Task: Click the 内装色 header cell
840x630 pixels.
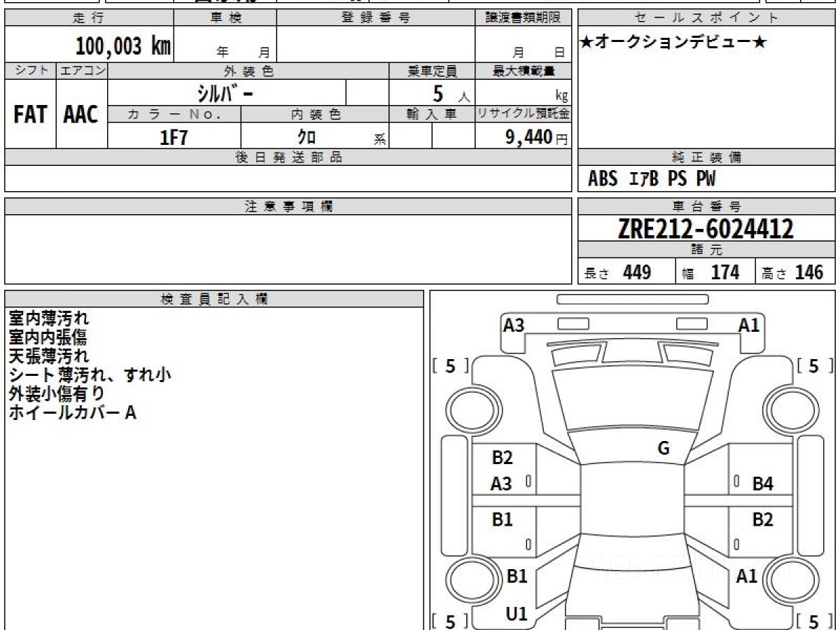Action: pyautogui.click(x=315, y=114)
